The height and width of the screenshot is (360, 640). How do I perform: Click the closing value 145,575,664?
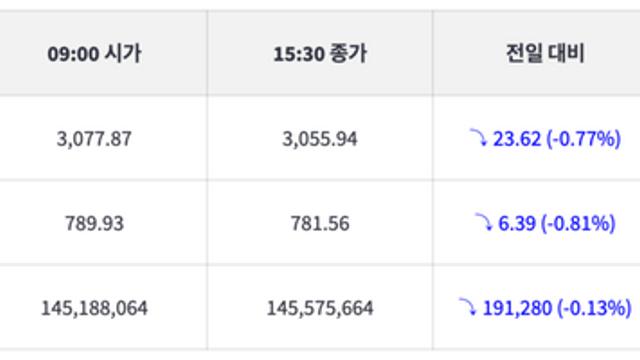click(x=320, y=308)
